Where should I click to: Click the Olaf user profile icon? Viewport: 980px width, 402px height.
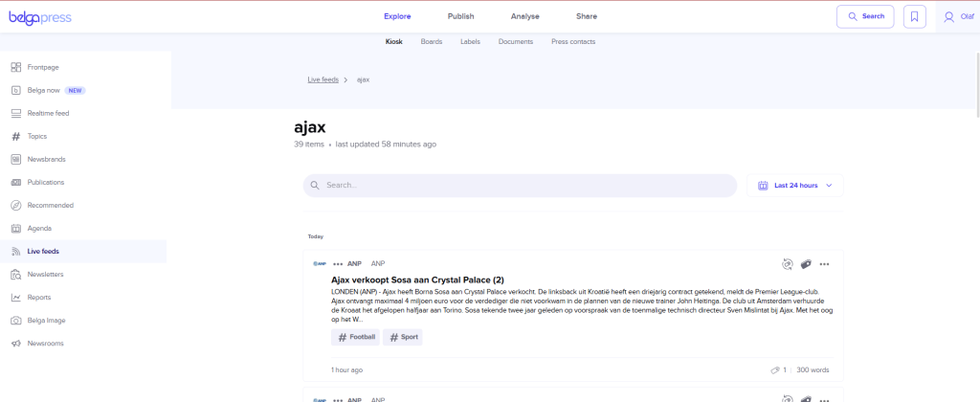[948, 16]
